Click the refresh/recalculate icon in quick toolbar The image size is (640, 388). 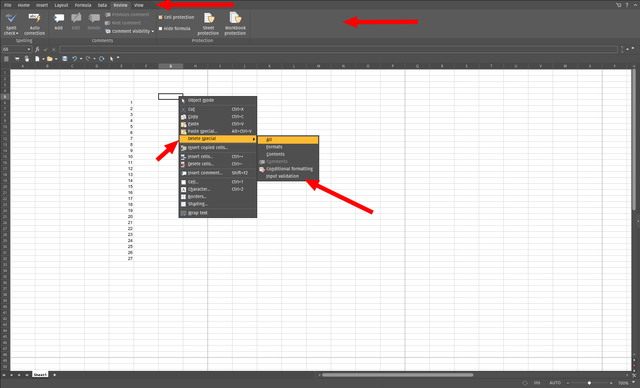coord(101,59)
